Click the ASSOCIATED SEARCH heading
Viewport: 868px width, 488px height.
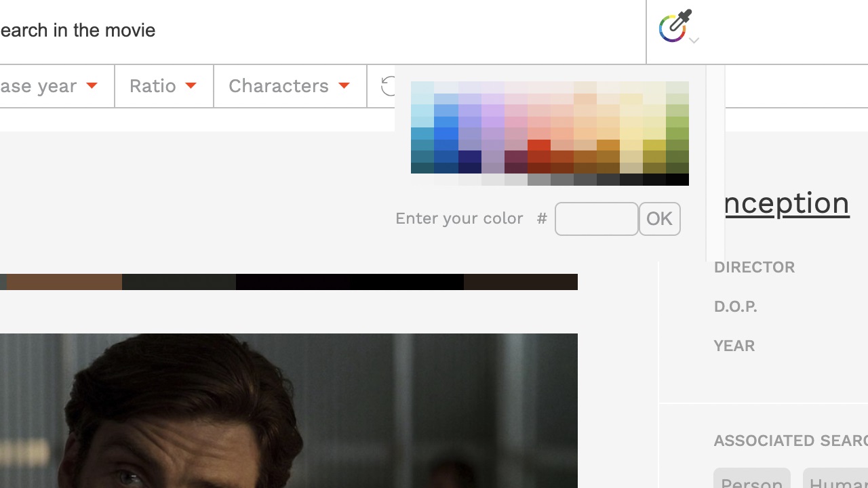[x=791, y=441]
